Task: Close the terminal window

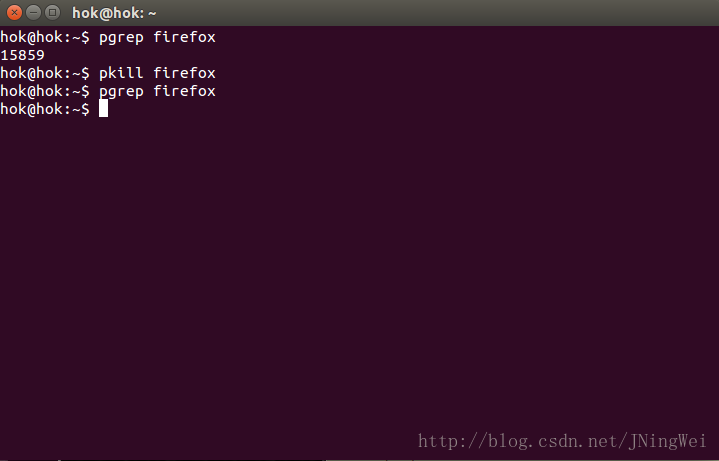Action: (x=14, y=13)
